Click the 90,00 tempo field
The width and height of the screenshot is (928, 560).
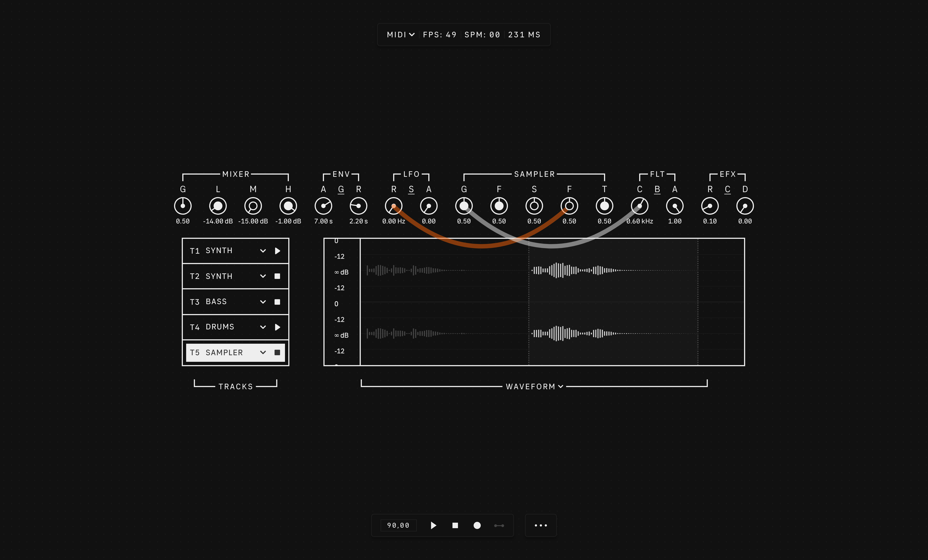[398, 525]
